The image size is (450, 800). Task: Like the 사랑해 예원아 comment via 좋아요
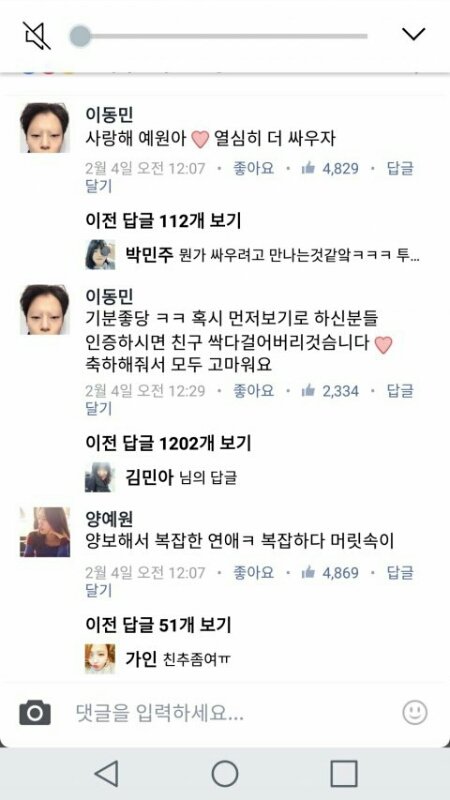click(x=253, y=168)
